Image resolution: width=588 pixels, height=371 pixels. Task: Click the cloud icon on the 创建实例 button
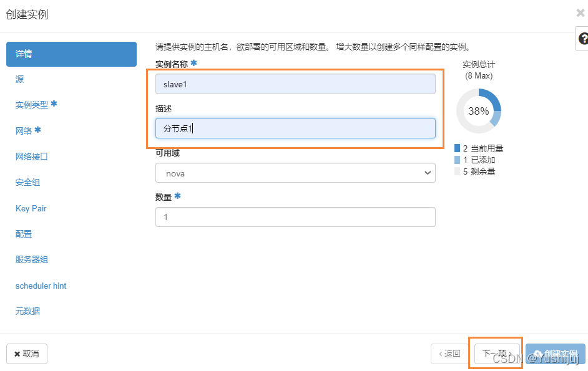tap(538, 354)
